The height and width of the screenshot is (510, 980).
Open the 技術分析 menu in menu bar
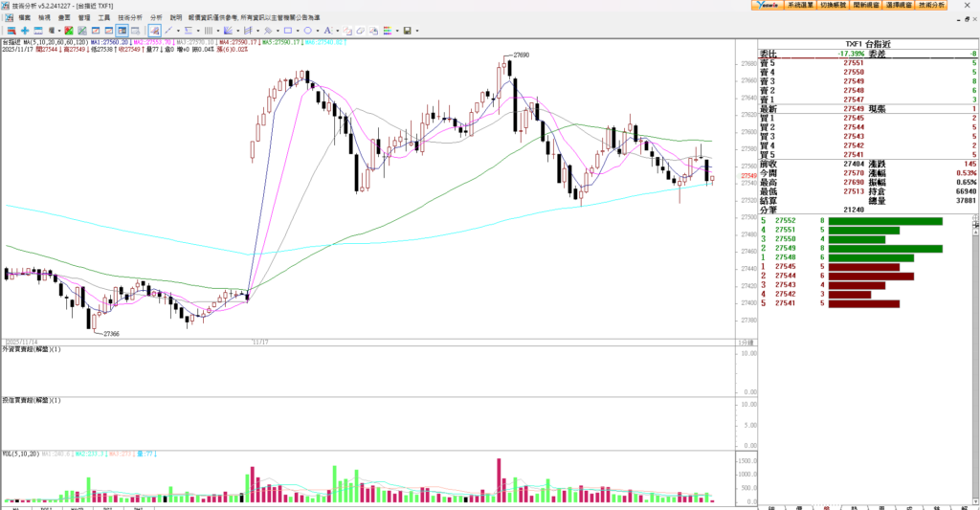point(130,17)
